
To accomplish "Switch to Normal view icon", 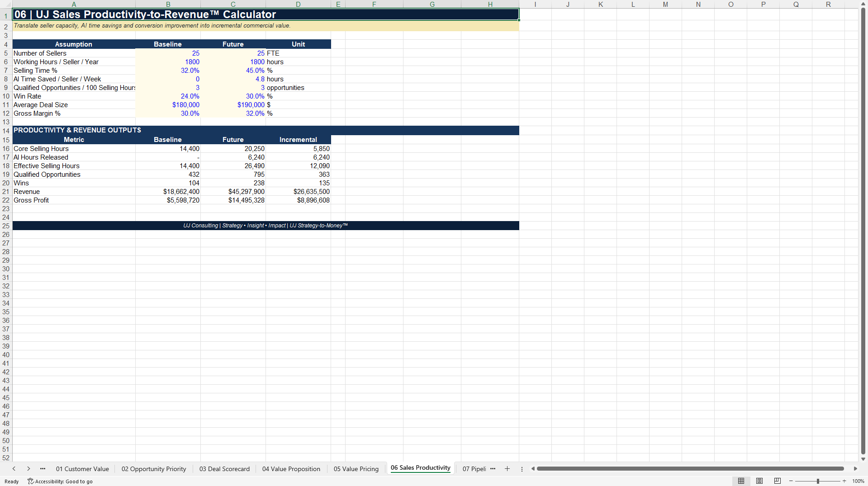I will point(741,481).
